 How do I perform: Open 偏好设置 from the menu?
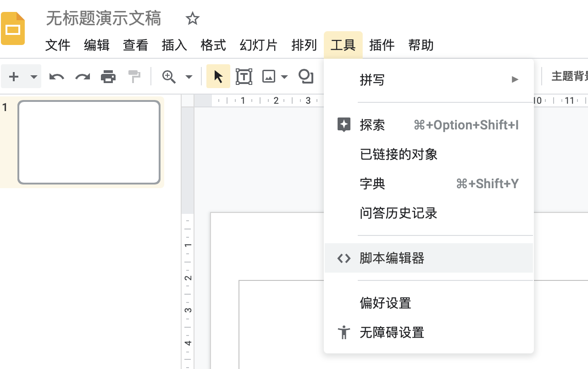tap(428, 303)
